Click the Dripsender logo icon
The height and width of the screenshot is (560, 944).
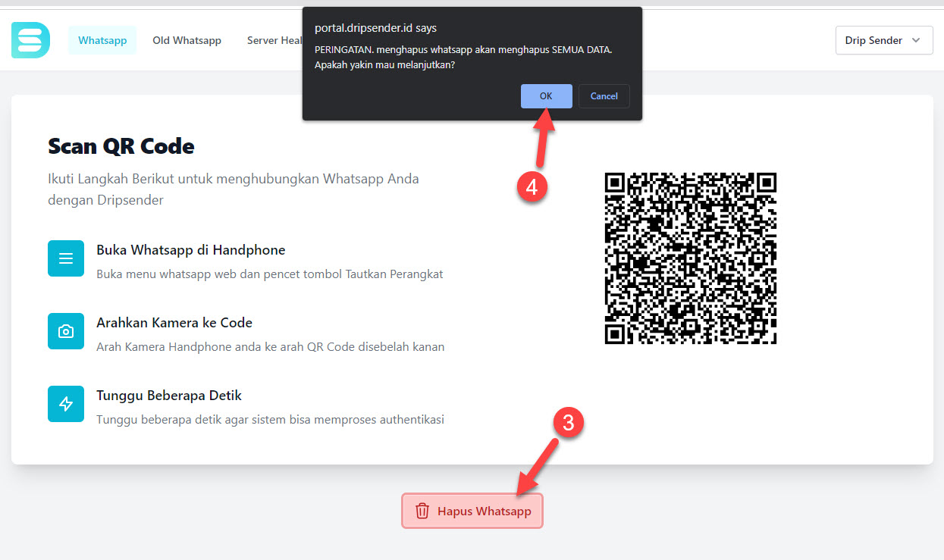(x=30, y=40)
